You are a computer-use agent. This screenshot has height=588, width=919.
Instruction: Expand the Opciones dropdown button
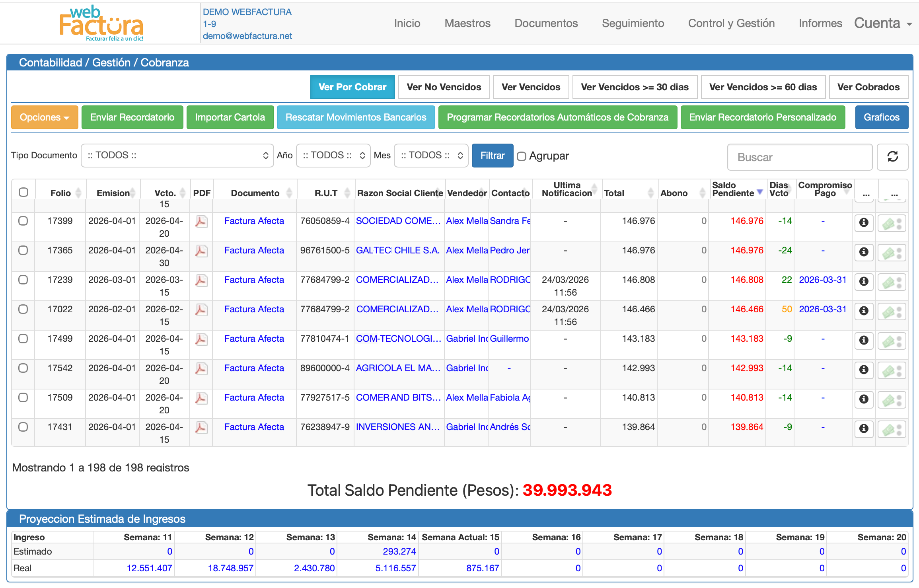[x=45, y=117]
